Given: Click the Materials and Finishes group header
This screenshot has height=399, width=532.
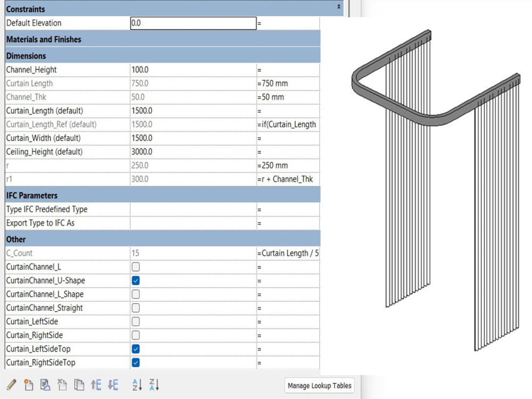Looking at the screenshot, I should point(163,39).
